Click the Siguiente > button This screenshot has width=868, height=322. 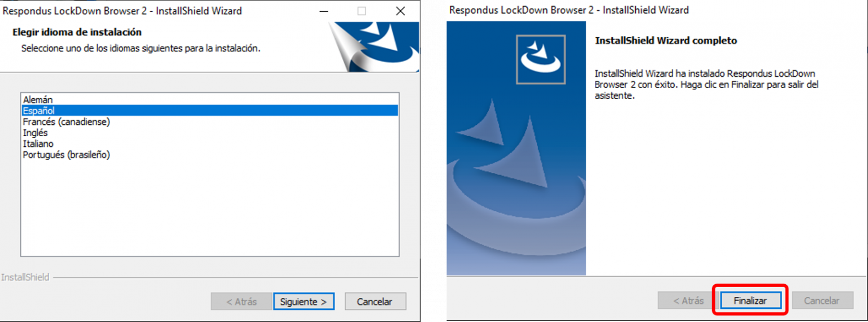pos(303,302)
